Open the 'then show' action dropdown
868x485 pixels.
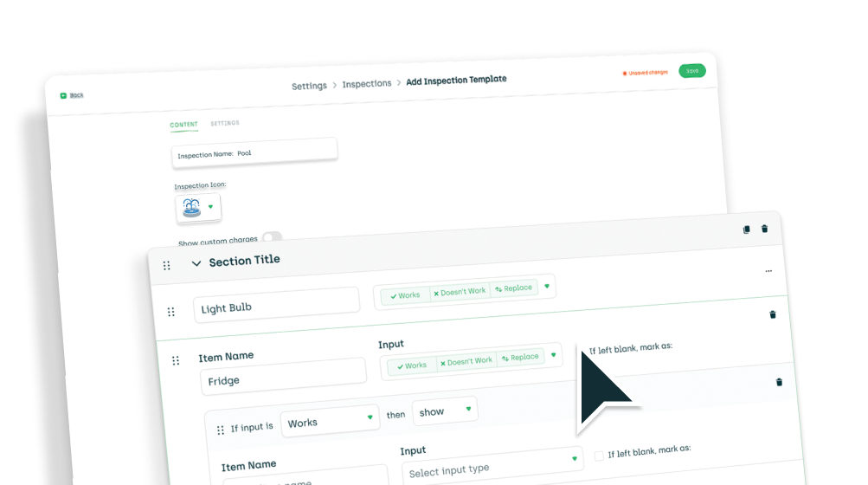click(x=444, y=411)
